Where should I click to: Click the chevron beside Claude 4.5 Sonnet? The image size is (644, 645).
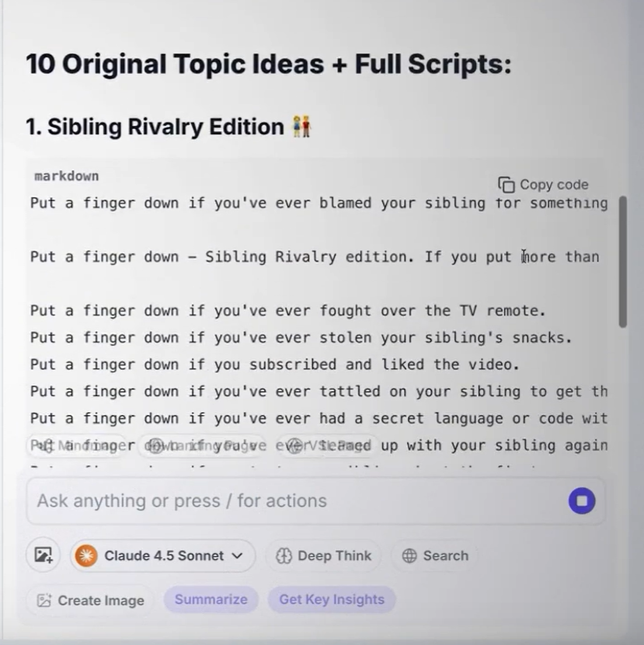coord(237,556)
